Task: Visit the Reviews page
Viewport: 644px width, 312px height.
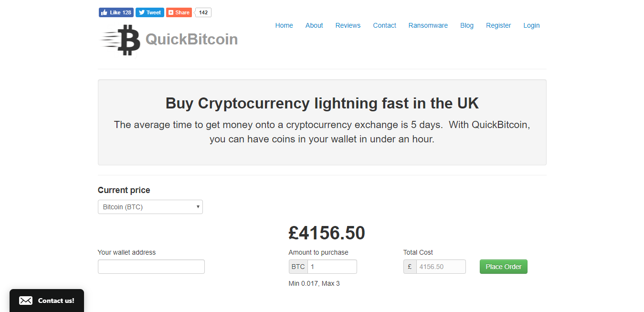Action: 348,25
